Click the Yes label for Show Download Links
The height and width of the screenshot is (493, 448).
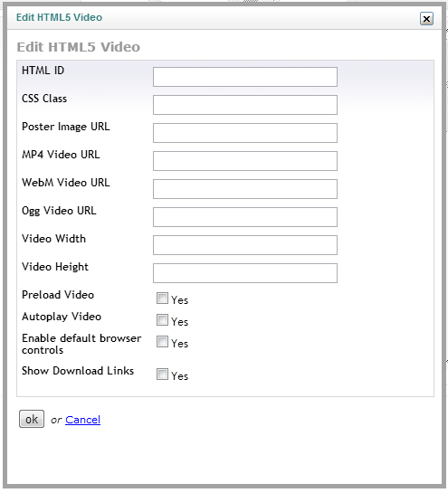coord(179,376)
